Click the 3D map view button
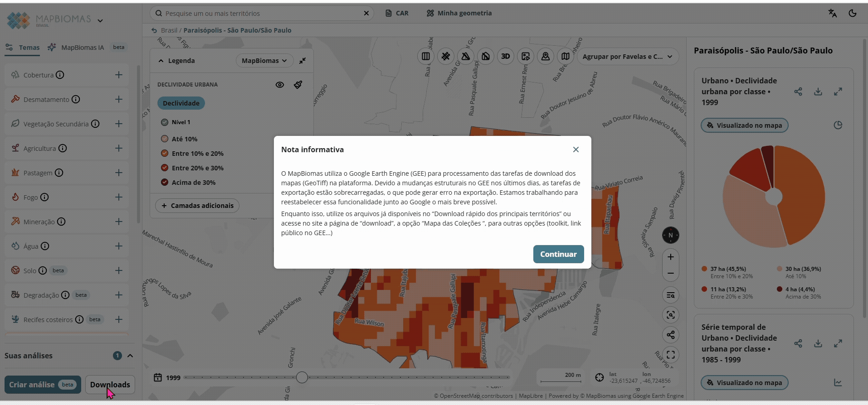Screen dimensions: 868x405 [506, 57]
